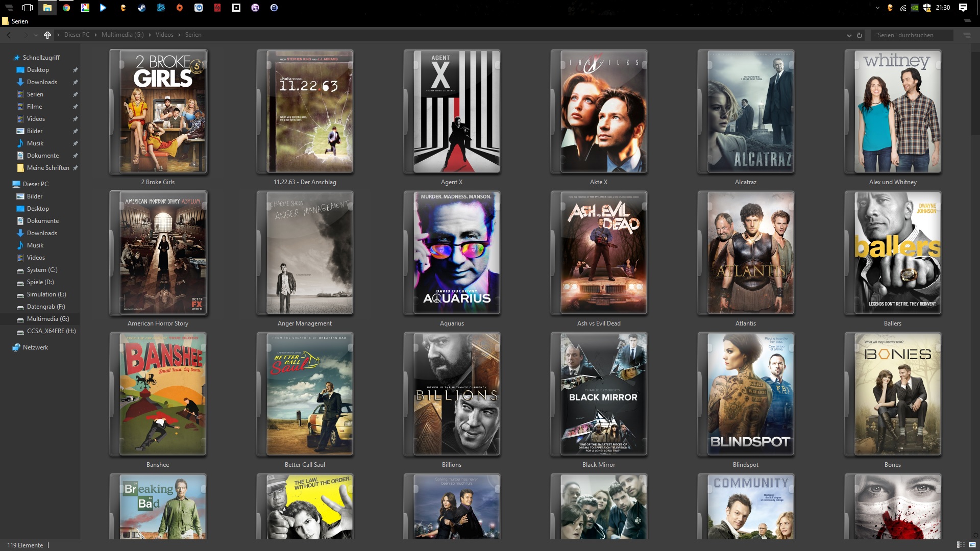This screenshot has width=980, height=551.
Task: Select the 'Billions' folder
Action: coord(452,400)
